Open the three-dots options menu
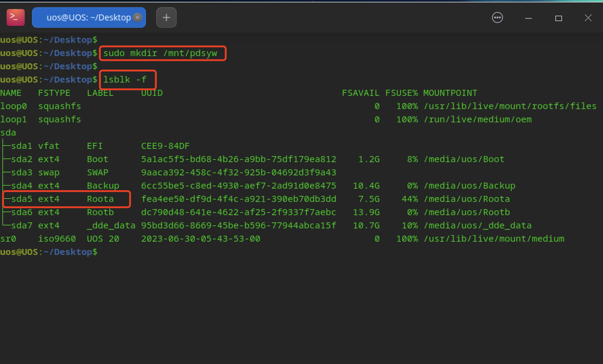 tap(497, 18)
